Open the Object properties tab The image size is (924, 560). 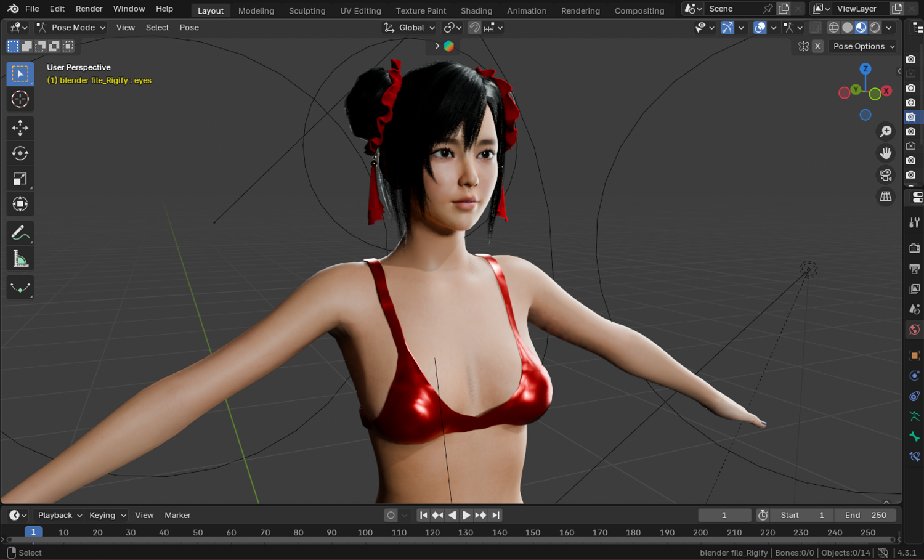pyautogui.click(x=915, y=355)
